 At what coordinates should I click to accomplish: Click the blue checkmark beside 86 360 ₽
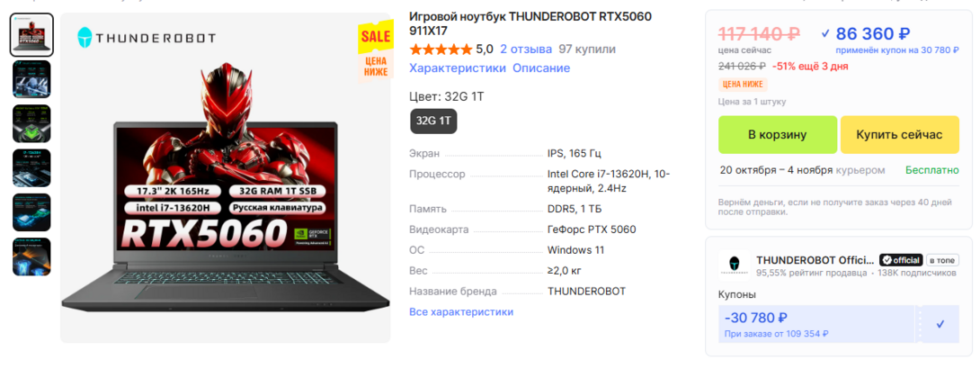point(825,33)
